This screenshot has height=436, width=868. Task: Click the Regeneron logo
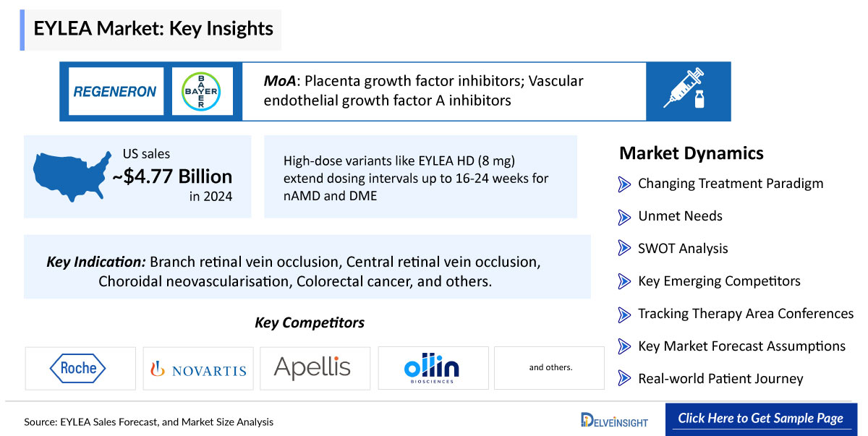pyautogui.click(x=115, y=91)
